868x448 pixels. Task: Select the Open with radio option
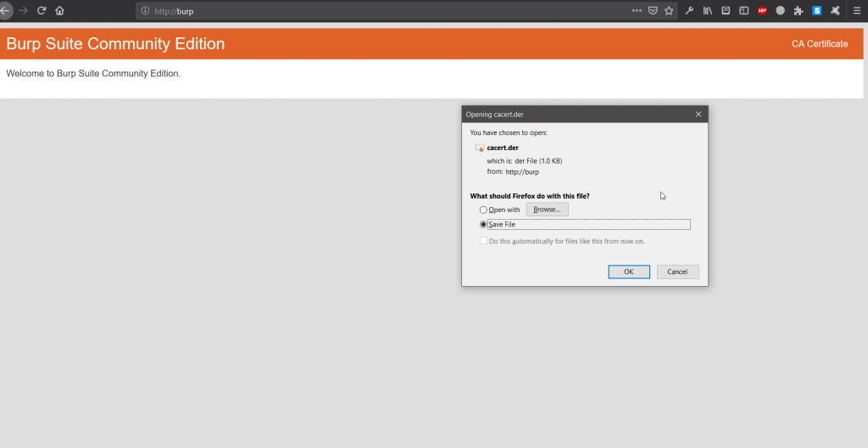pos(483,210)
